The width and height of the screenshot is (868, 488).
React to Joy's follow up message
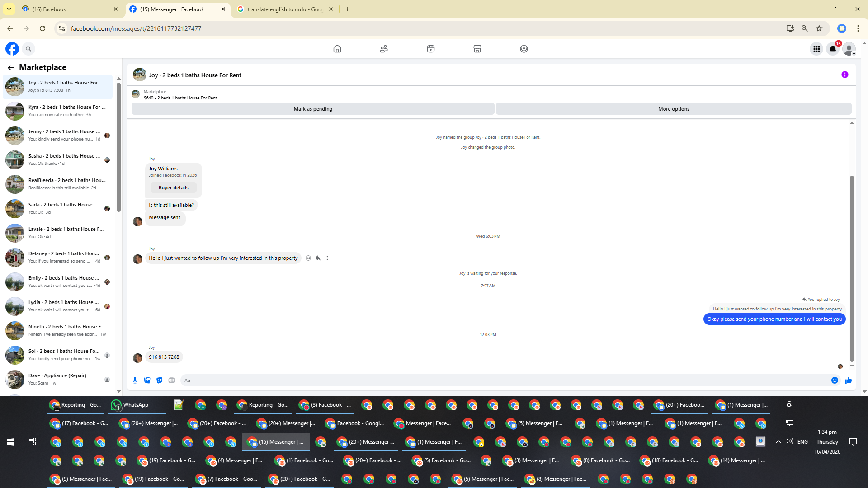coord(308,258)
